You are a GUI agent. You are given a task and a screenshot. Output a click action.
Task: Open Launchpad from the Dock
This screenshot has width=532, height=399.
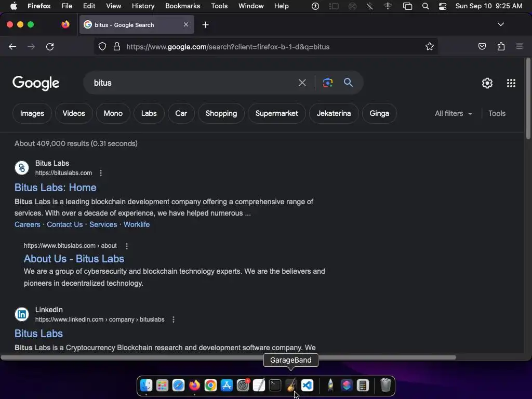[x=162, y=385]
